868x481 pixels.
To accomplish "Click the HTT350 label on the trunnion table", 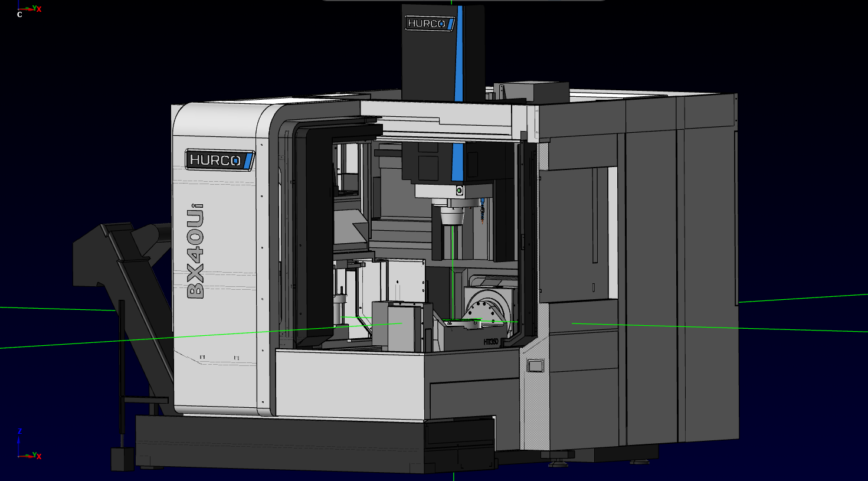I will pyautogui.click(x=491, y=342).
